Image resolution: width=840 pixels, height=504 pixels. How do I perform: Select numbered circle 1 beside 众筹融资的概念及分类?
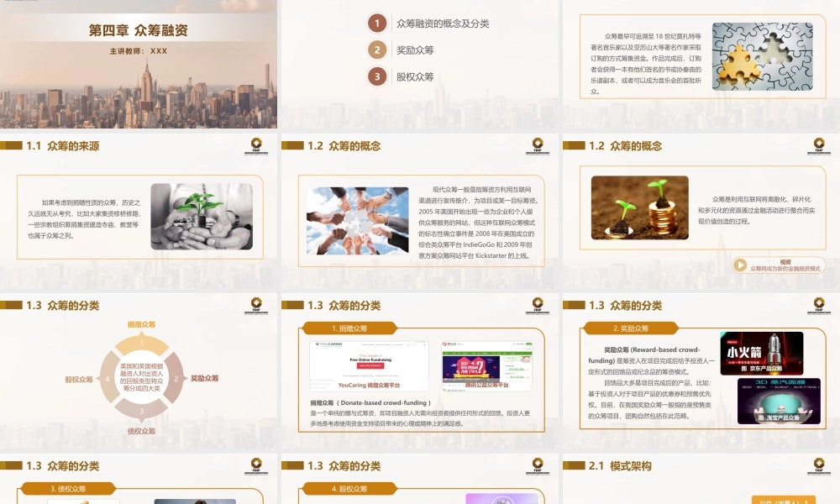click(x=375, y=23)
